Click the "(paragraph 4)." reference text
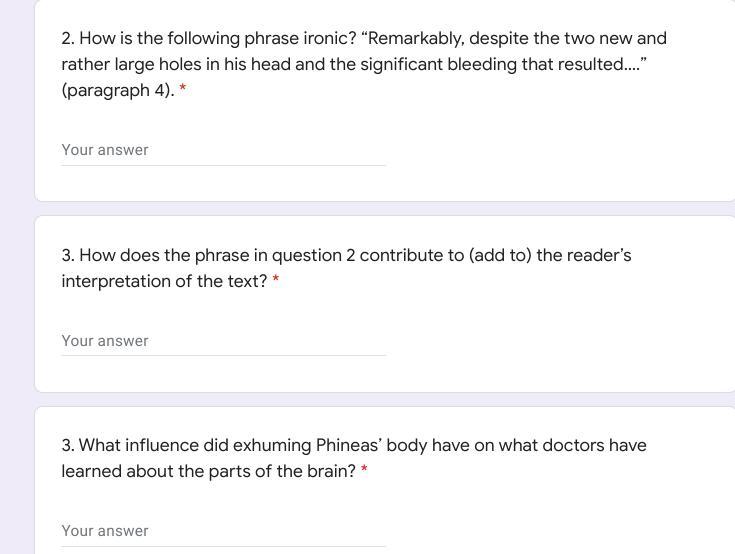The image size is (735, 554). coord(117,90)
